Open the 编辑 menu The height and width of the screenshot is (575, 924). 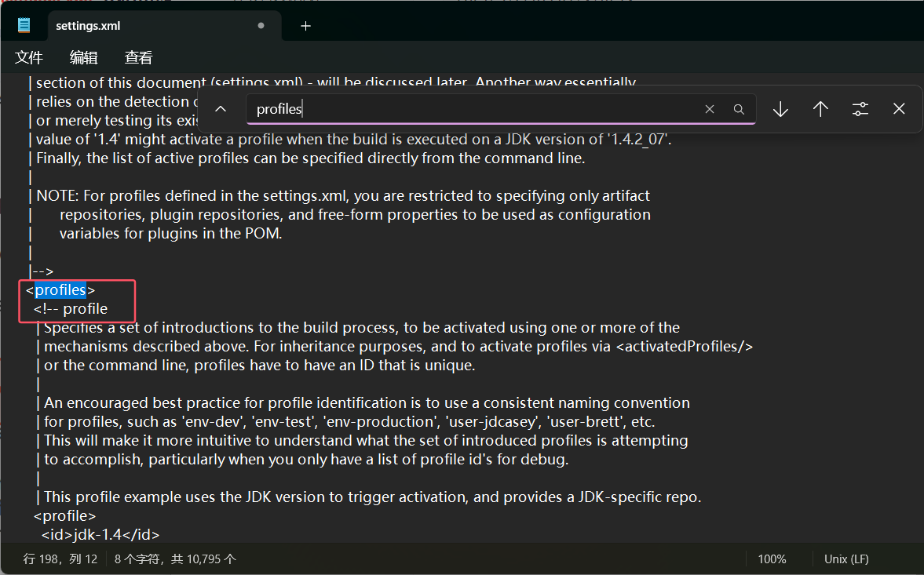click(83, 57)
